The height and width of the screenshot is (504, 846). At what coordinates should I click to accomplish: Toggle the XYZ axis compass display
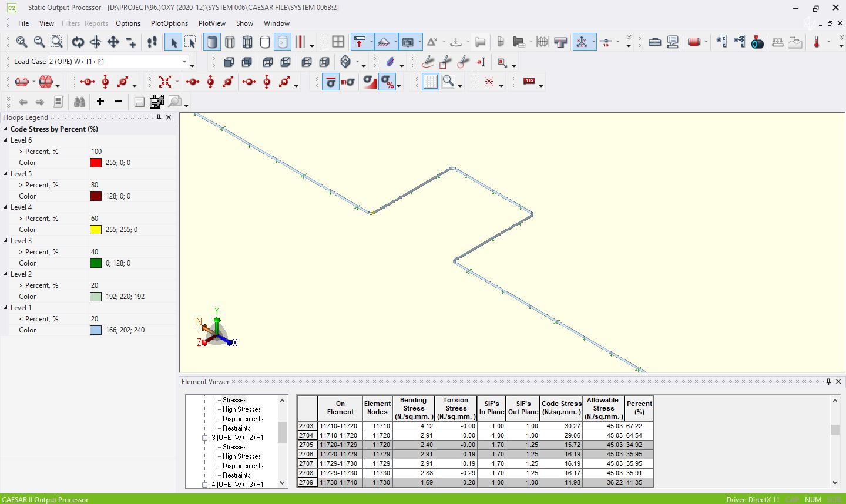point(582,42)
